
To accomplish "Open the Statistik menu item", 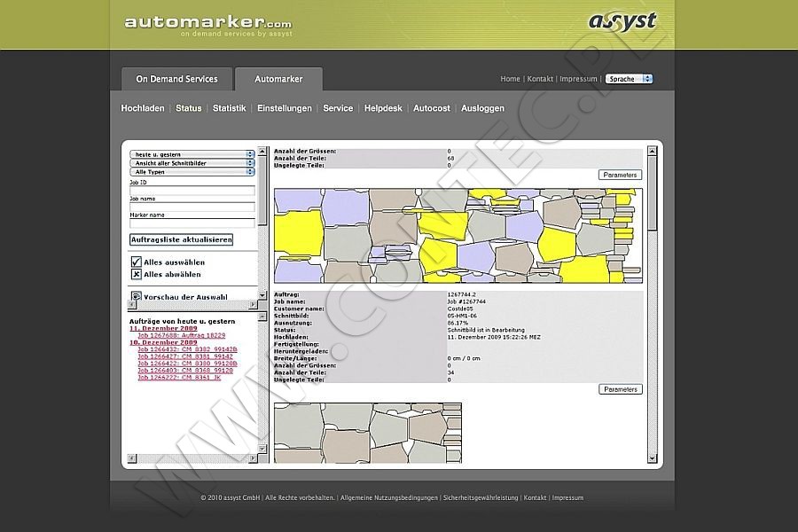I will click(x=229, y=108).
